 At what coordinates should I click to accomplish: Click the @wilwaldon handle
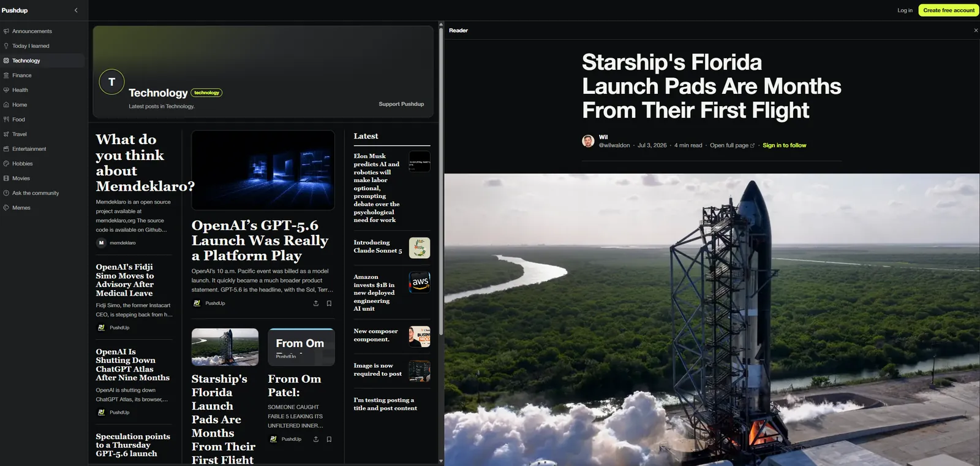(x=614, y=146)
